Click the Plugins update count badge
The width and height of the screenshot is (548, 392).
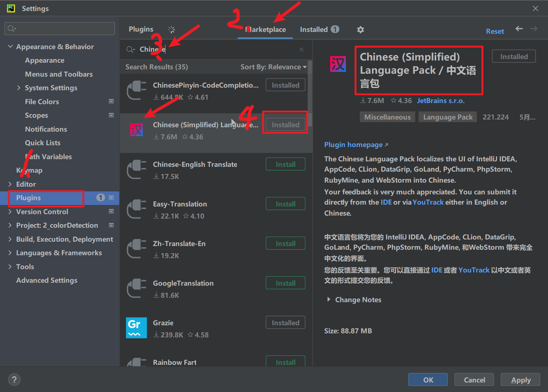(x=101, y=198)
